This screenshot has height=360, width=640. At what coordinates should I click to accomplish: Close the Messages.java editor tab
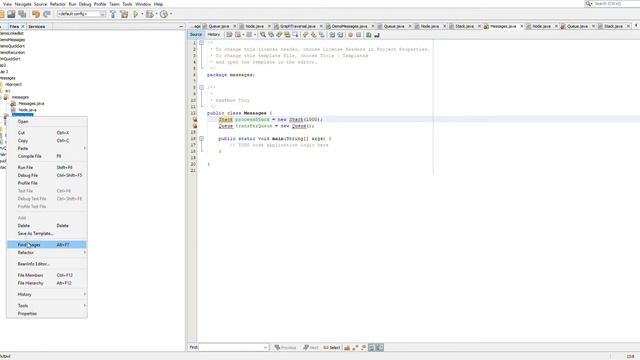tap(521, 26)
